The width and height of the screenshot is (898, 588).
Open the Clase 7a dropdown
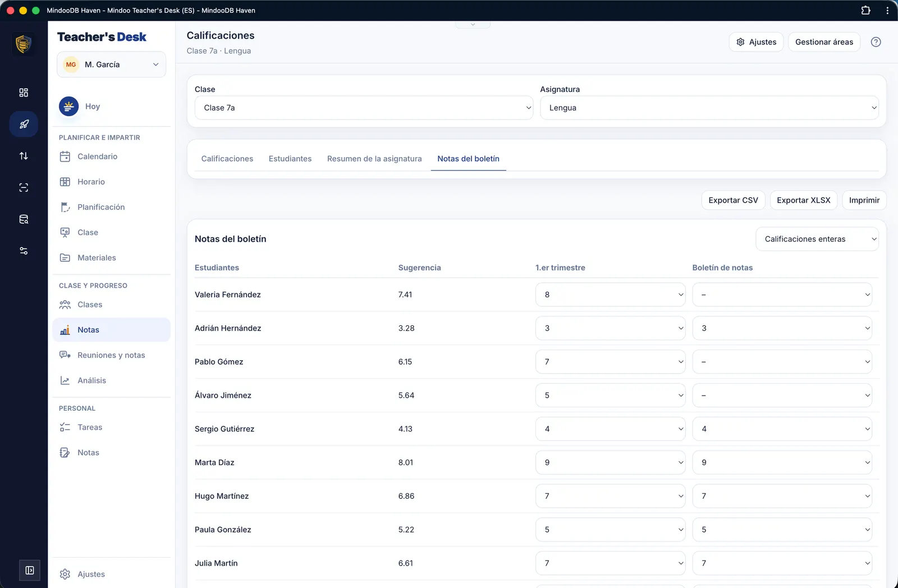[364, 108]
